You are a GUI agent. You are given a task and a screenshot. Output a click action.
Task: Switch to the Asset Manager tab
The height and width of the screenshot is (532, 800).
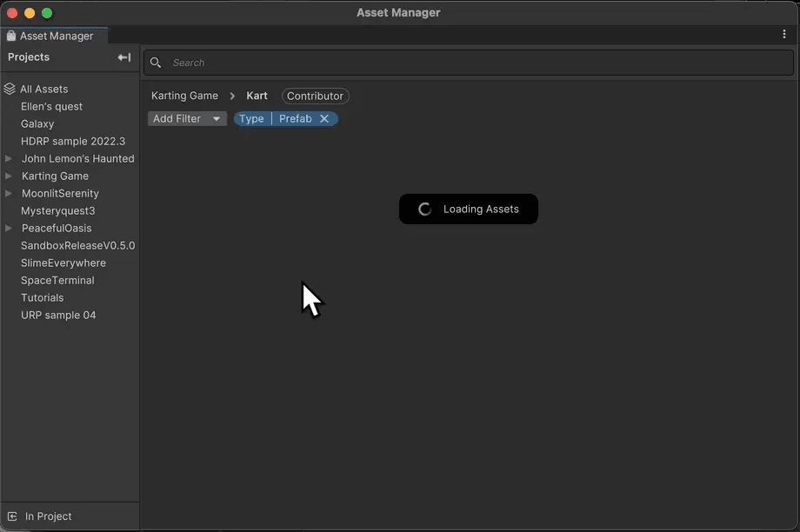point(54,36)
